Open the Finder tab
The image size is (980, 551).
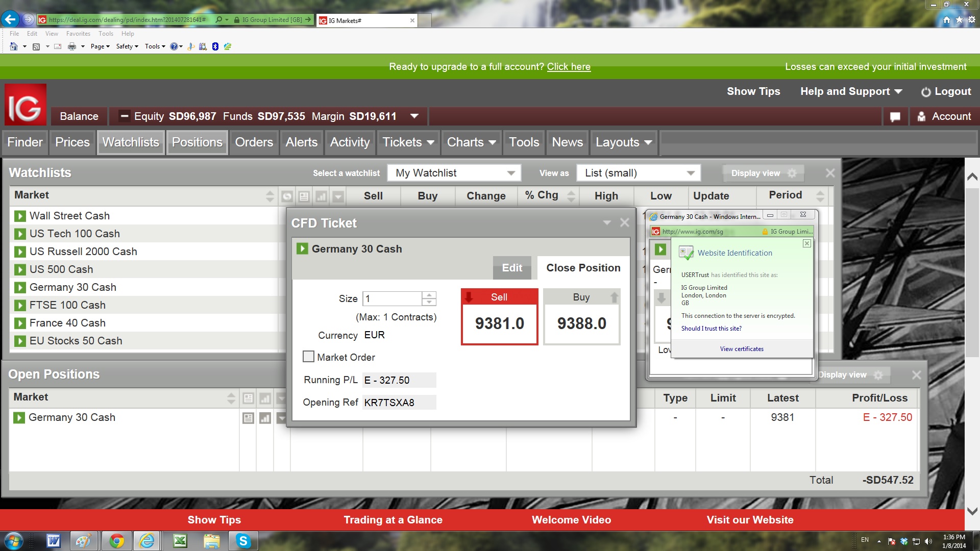pos(25,142)
